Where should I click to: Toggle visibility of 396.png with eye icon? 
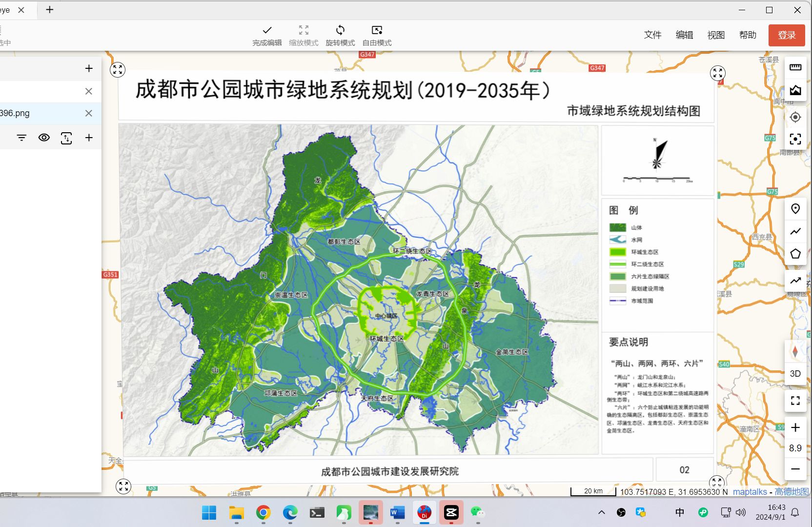pyautogui.click(x=44, y=138)
